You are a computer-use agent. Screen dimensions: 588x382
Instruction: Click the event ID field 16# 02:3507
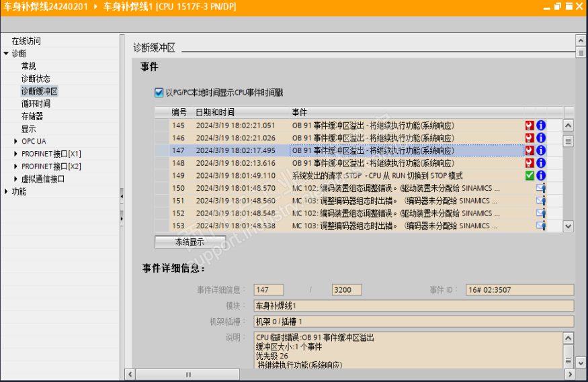(519, 290)
